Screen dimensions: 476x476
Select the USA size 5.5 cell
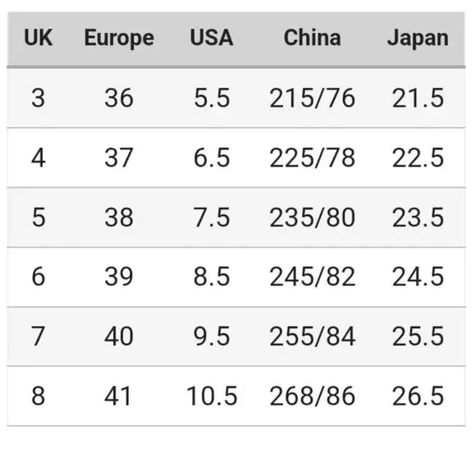(x=212, y=98)
